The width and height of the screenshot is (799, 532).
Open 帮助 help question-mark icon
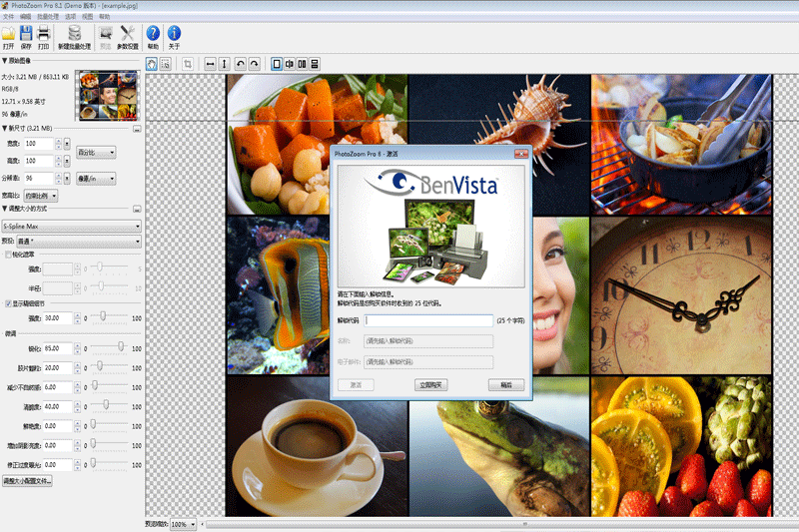(153, 37)
